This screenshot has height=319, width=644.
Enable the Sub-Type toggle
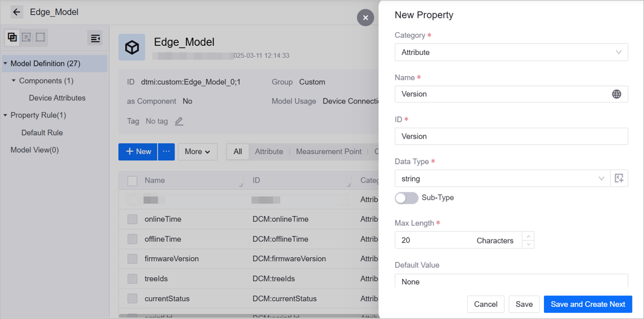(406, 198)
